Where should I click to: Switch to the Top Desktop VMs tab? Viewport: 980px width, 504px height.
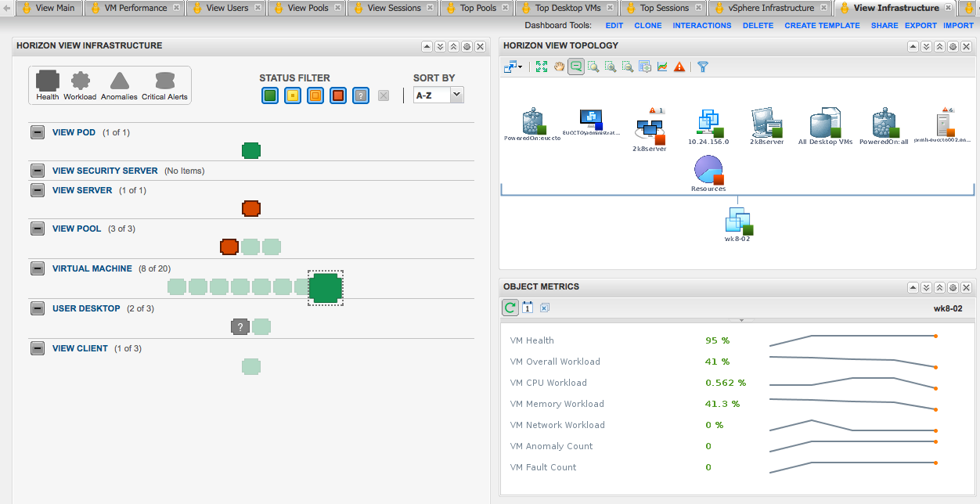[x=568, y=8]
